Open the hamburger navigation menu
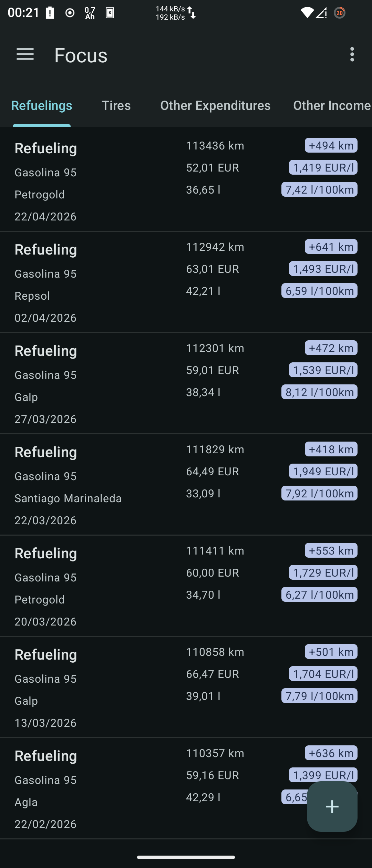This screenshot has width=372, height=868. 25,54
